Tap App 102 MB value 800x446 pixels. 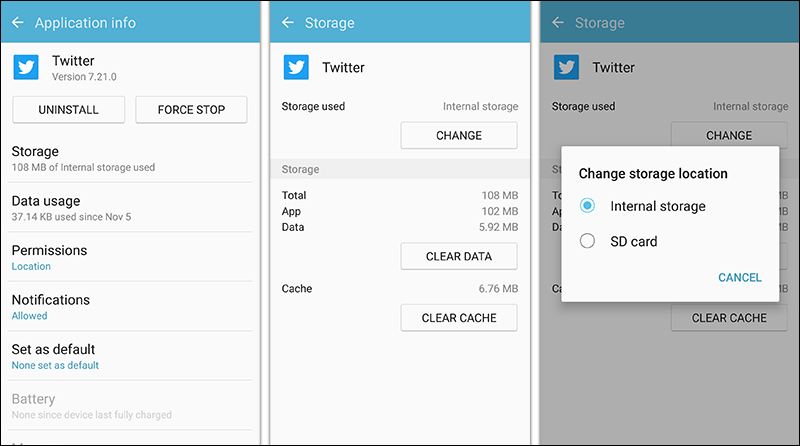click(499, 211)
